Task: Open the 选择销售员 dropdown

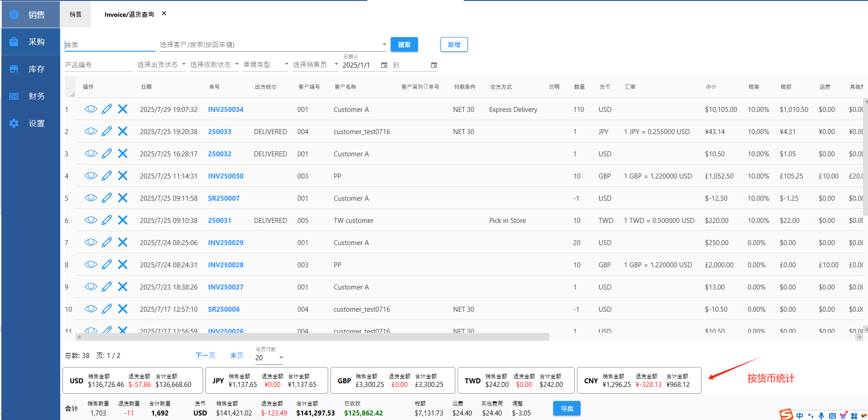Action: 315,65
